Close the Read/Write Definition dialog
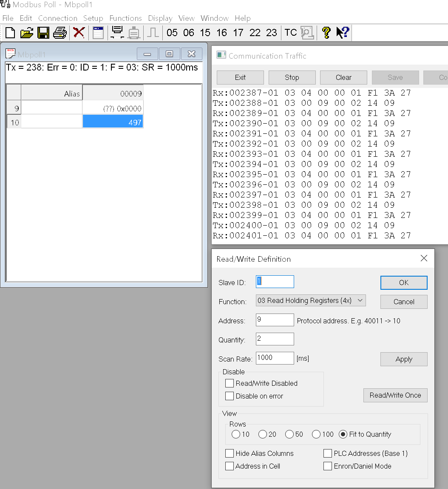The image size is (448, 489). point(424,258)
